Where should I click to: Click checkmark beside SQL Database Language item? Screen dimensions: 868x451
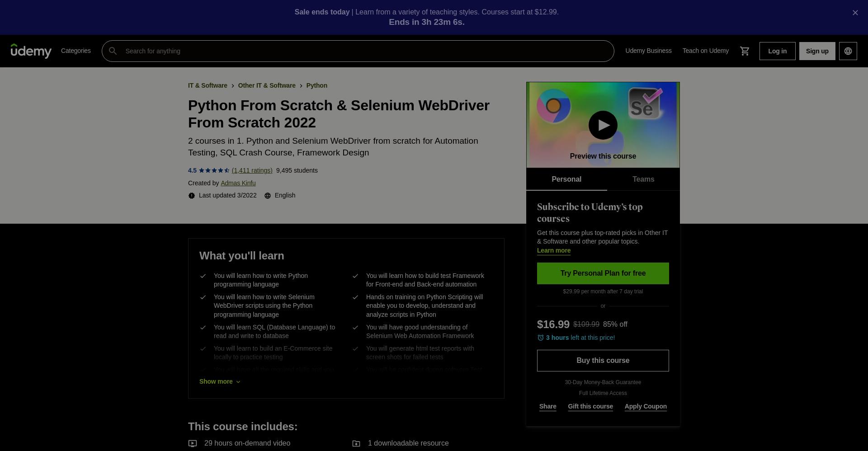pyautogui.click(x=203, y=327)
